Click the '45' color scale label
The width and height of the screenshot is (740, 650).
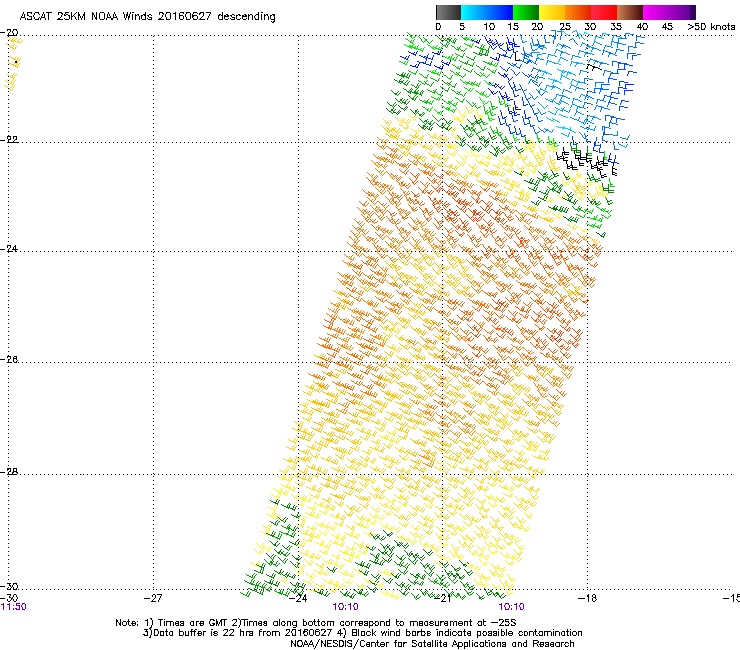pos(667,27)
